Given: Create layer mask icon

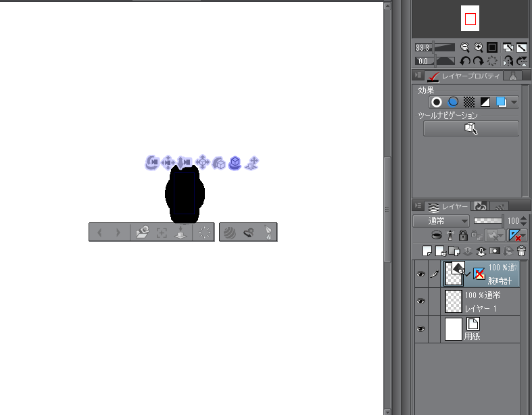Looking at the screenshot, I should point(495,251).
